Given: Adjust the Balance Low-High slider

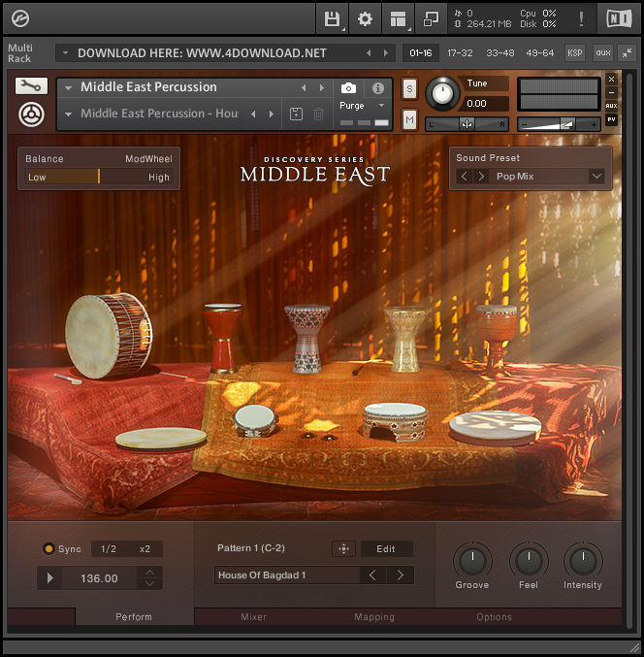Looking at the screenshot, I should [99, 177].
